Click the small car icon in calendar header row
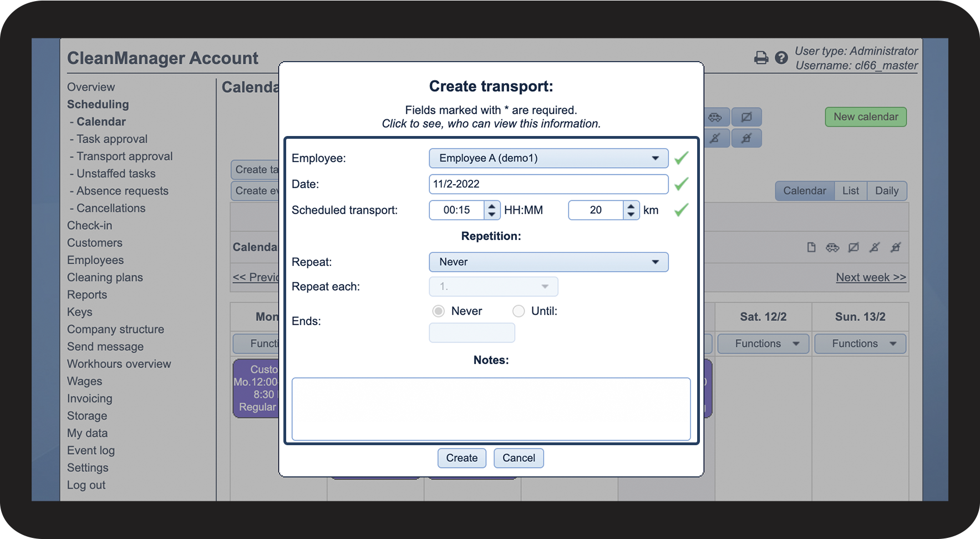 click(x=832, y=248)
